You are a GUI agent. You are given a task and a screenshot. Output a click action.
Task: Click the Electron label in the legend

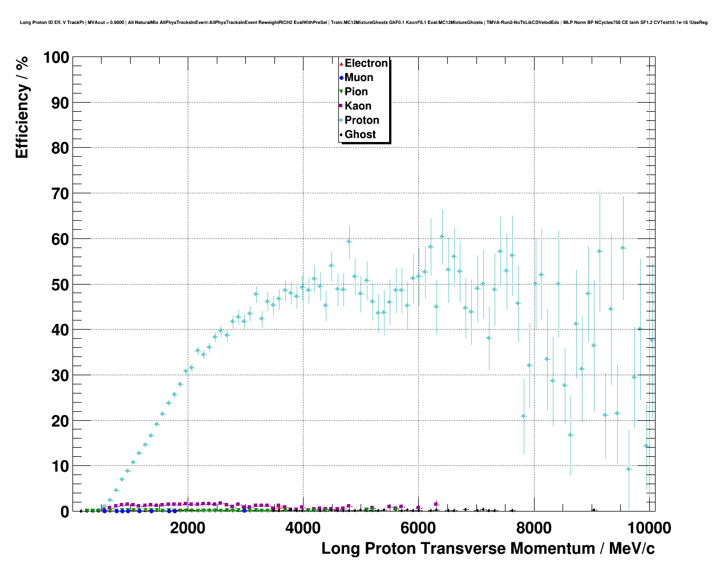tap(366, 63)
